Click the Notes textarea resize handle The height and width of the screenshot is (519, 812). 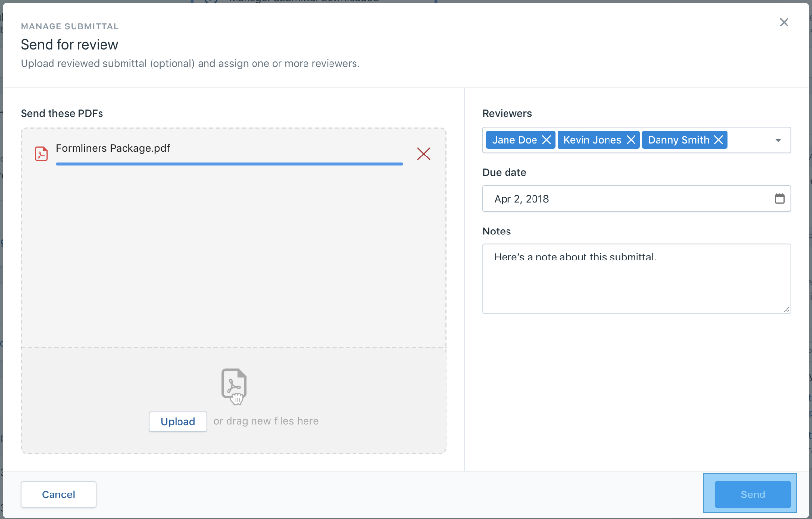pos(787,310)
